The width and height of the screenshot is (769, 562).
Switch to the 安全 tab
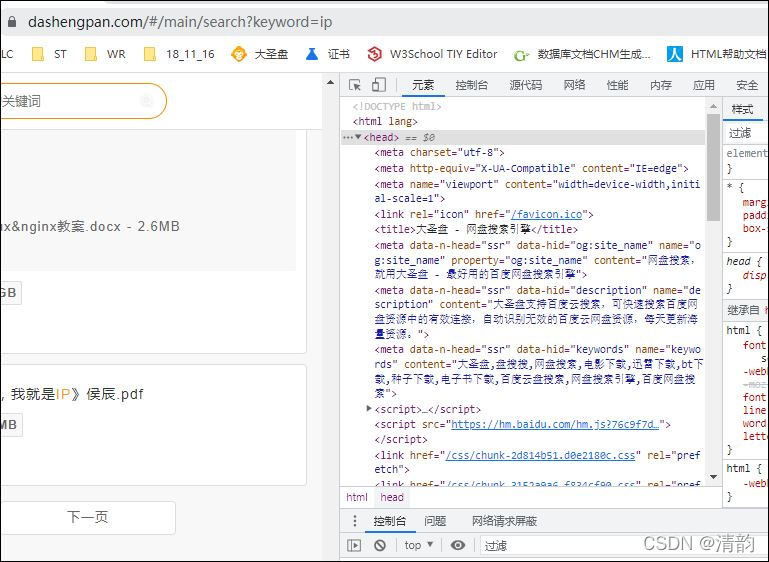(747, 85)
